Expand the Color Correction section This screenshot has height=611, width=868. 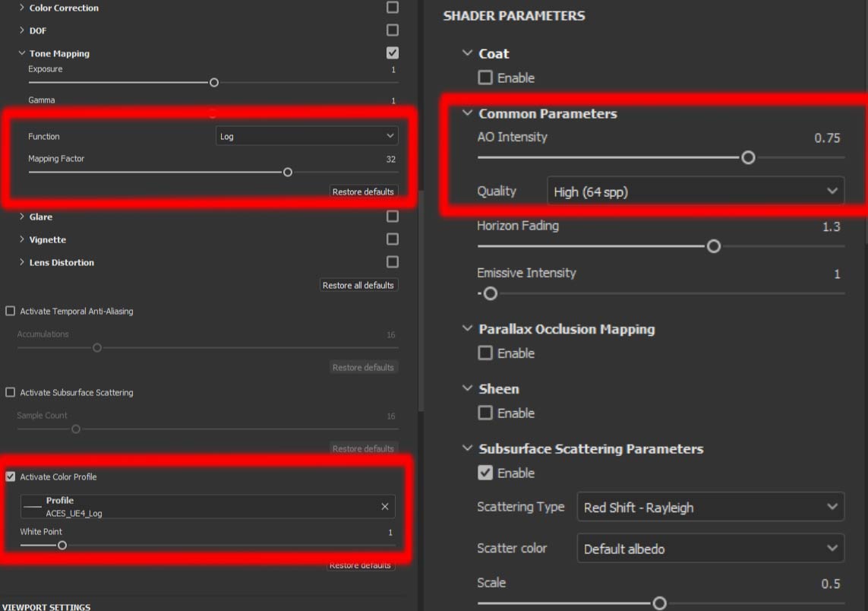click(21, 8)
